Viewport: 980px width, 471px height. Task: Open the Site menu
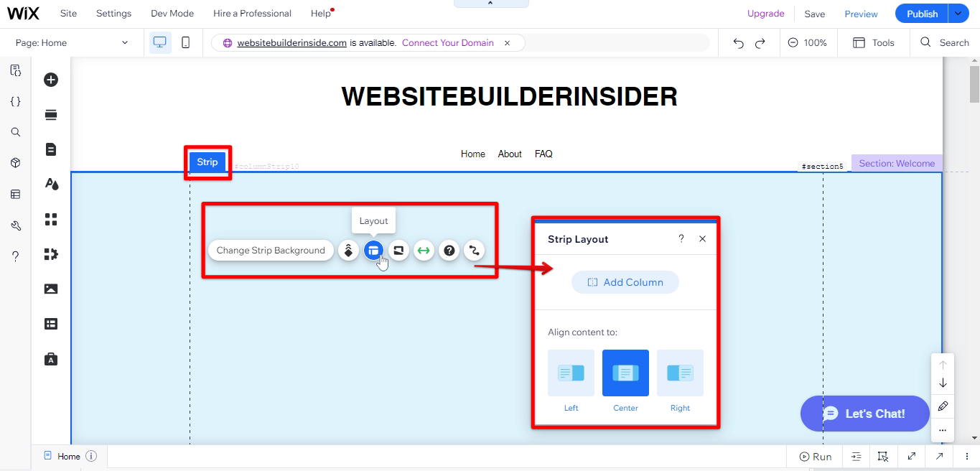[x=68, y=14]
